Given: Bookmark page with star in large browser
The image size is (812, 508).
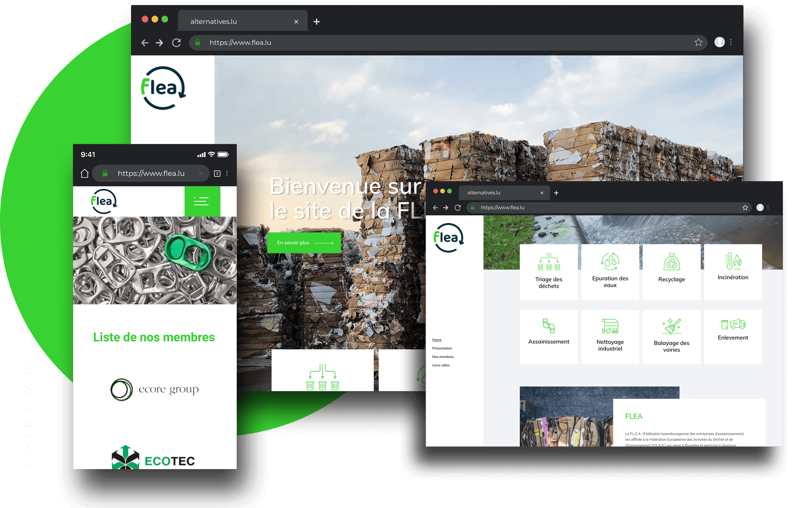Looking at the screenshot, I should (x=698, y=42).
